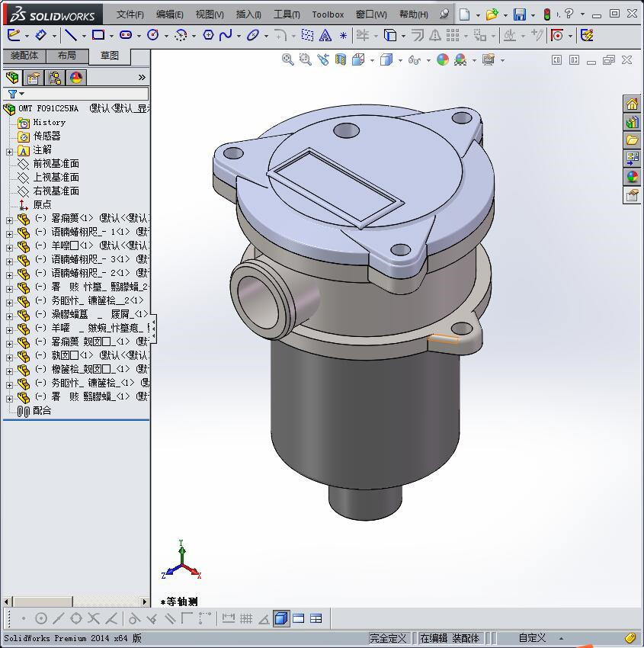The image size is (644, 648).
Task: Click the feature tree horizontal scrollbar right arrow
Action: coord(145,601)
